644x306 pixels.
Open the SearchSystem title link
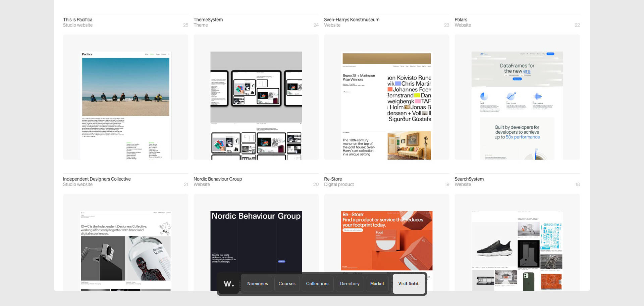coord(469,179)
